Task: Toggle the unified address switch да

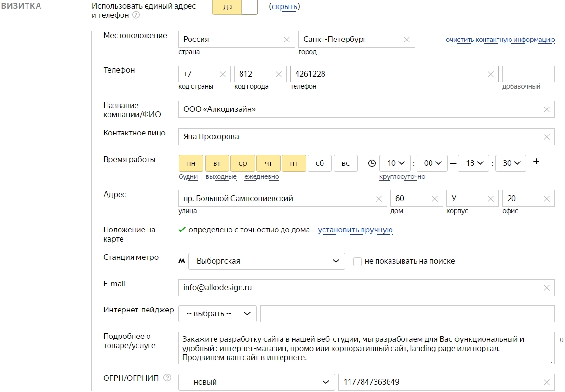Action: [235, 7]
